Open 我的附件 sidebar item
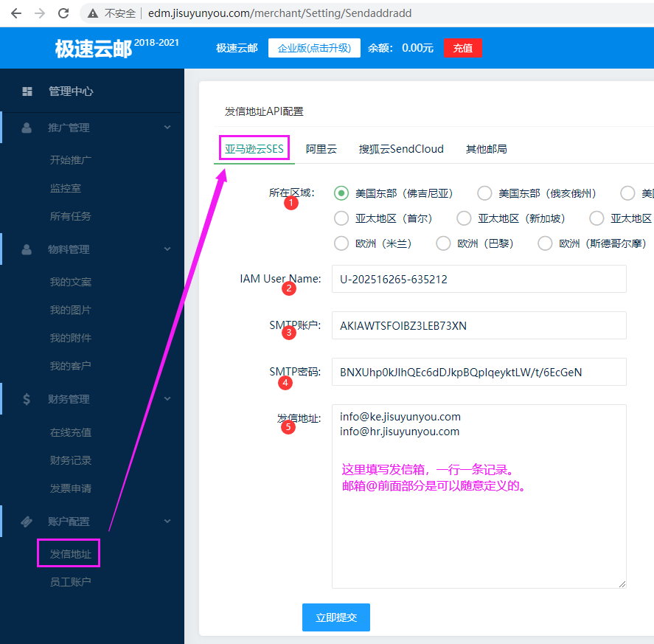 pyautogui.click(x=71, y=338)
